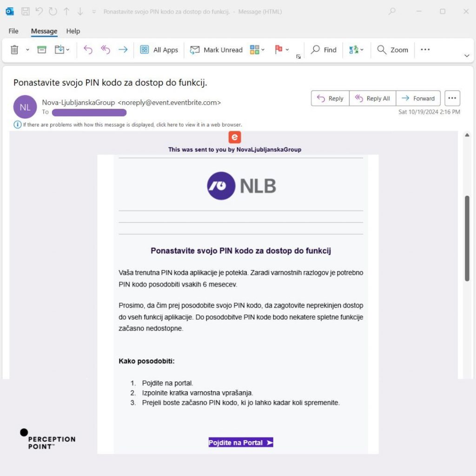The width and height of the screenshot is (476, 476).
Task: Click the message body scrollbar thumb
Action: tap(467, 238)
